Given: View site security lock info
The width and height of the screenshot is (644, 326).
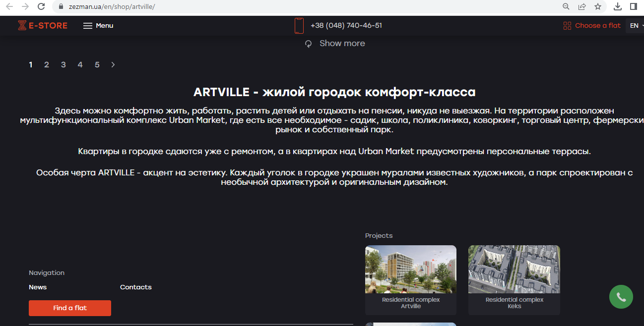Looking at the screenshot, I should coord(62,7).
